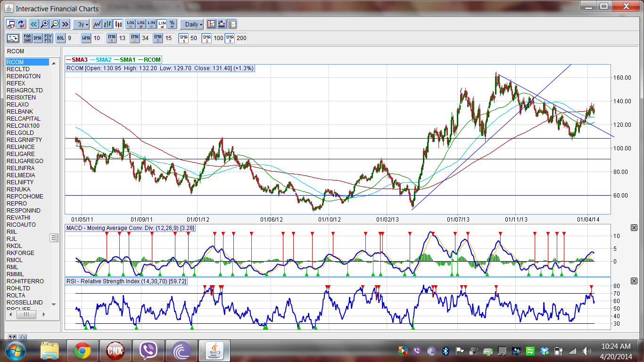Select REDINGTON in the symbol list
This screenshot has height=362, width=644.
(x=27, y=76)
